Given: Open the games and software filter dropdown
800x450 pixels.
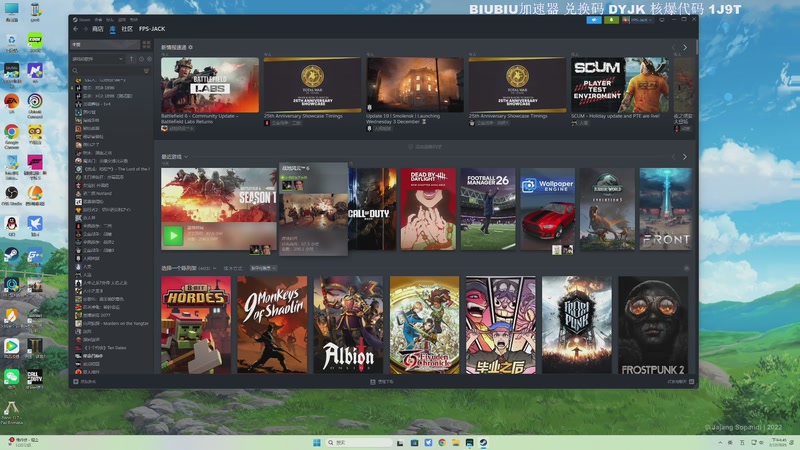Looking at the screenshot, I should (x=97, y=59).
